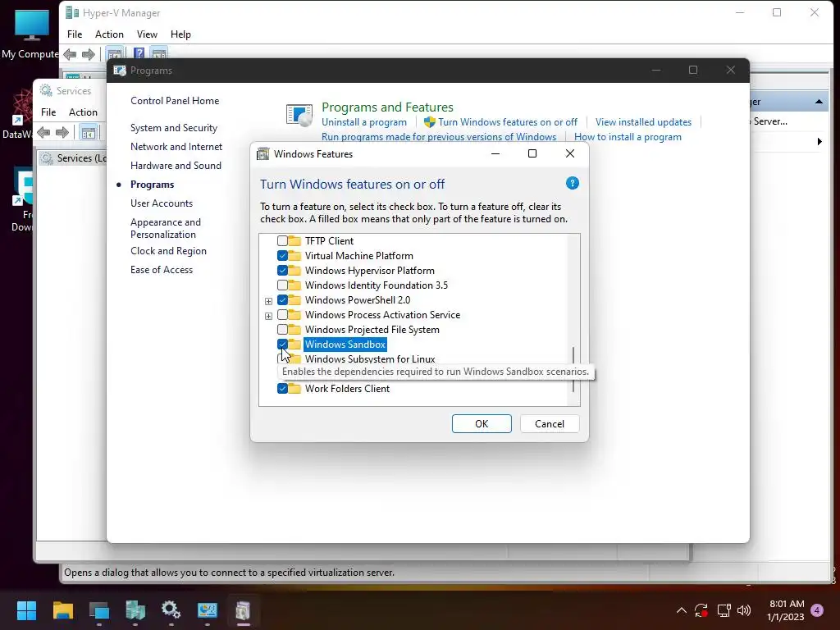Open notification center badge

[817, 610]
